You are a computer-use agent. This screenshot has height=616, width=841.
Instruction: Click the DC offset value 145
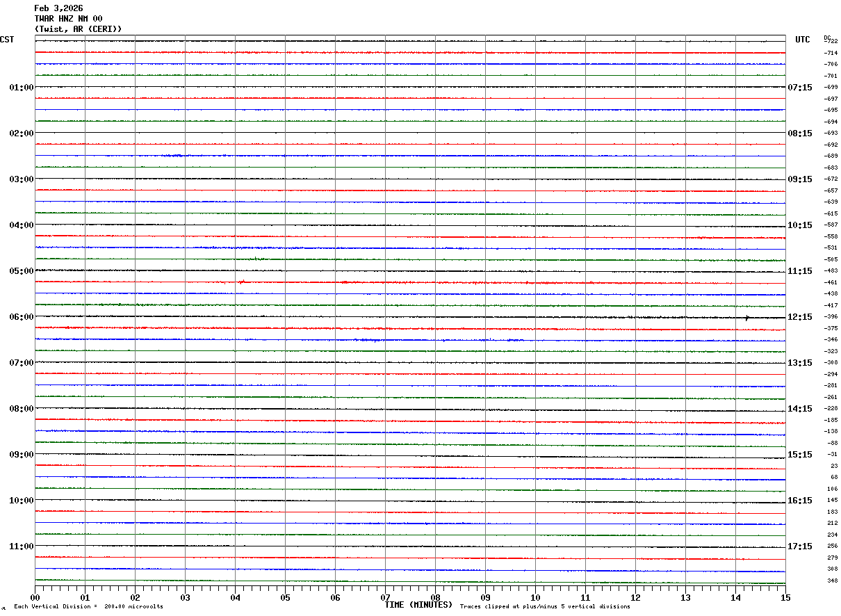[833, 501]
